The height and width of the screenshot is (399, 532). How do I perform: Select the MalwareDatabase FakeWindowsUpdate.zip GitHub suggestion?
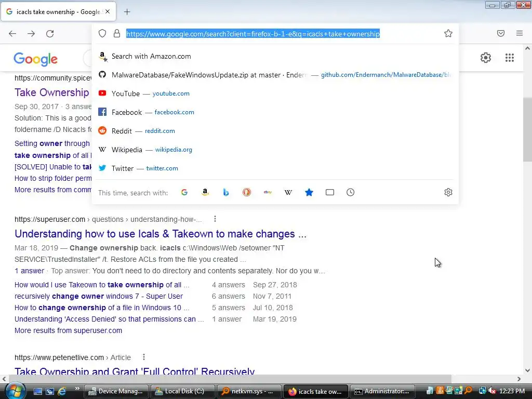[275, 75]
